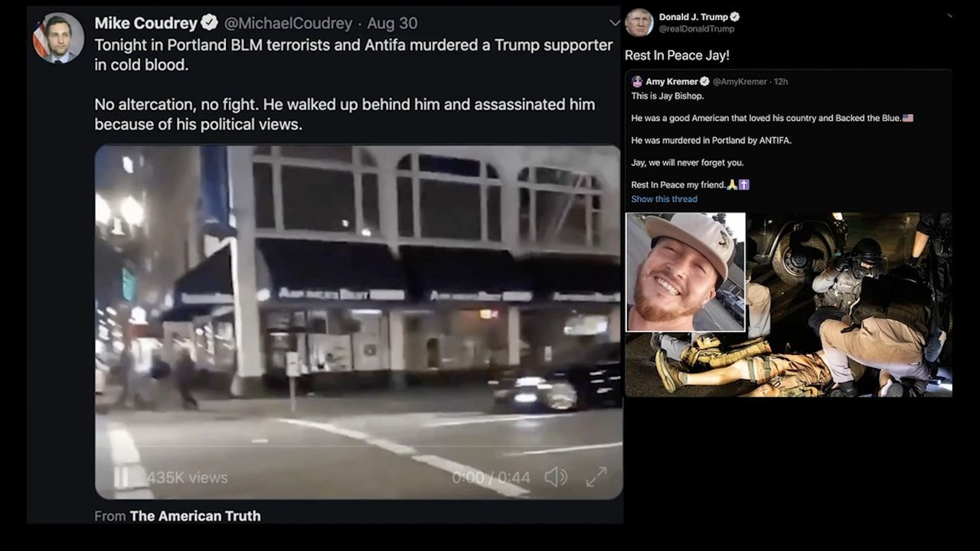
Task: Open Mike Coudrey's profile avatar
Action: coord(58,37)
